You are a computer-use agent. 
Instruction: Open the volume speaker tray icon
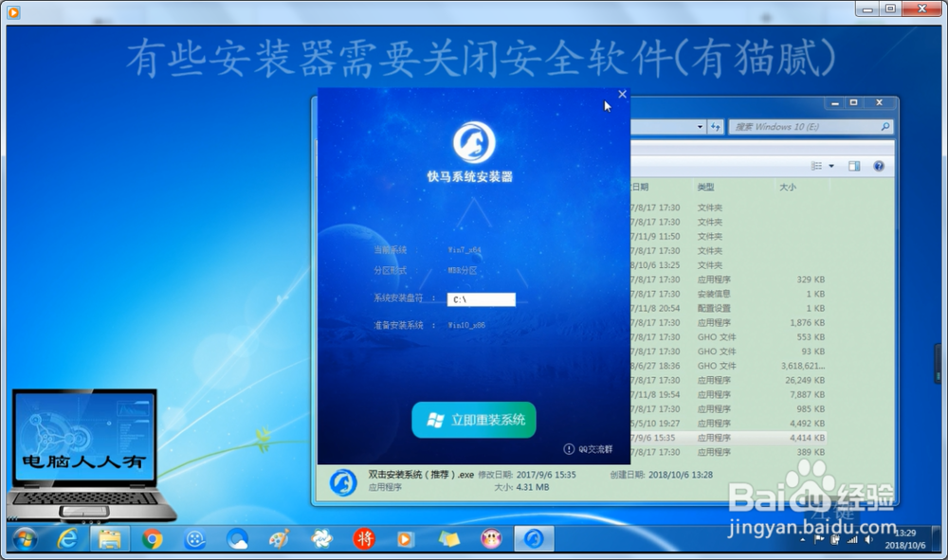pos(868,540)
